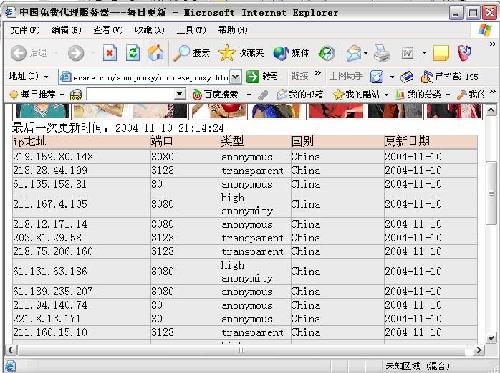
Task: Open the Favorites menu
Action: click(149, 30)
